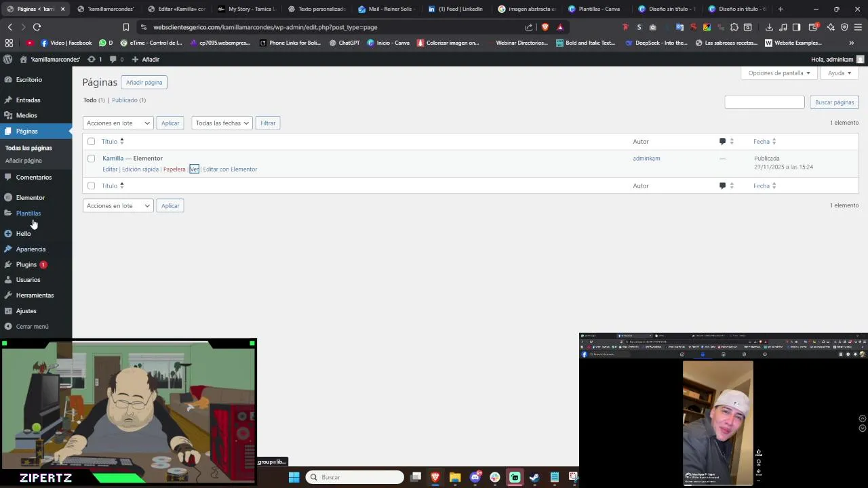
Task: Toggle the select-all checkbox in table header
Action: point(91,141)
